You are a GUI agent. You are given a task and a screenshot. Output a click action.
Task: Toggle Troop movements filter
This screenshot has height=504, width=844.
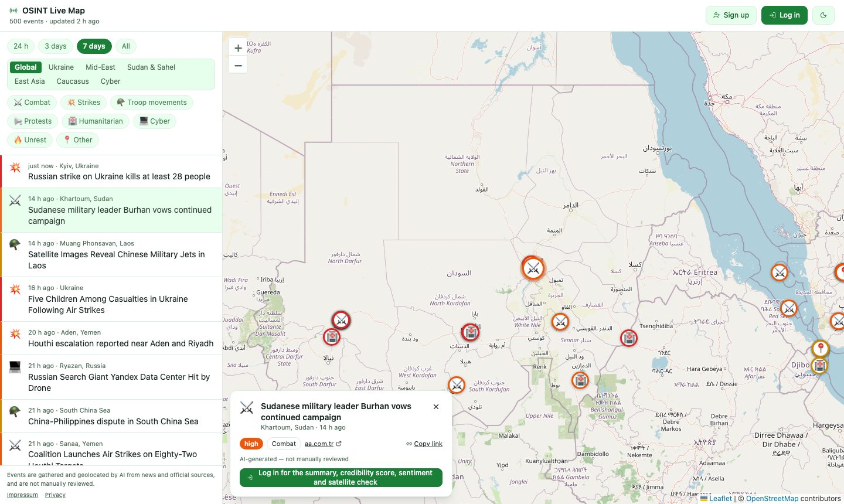pos(152,103)
